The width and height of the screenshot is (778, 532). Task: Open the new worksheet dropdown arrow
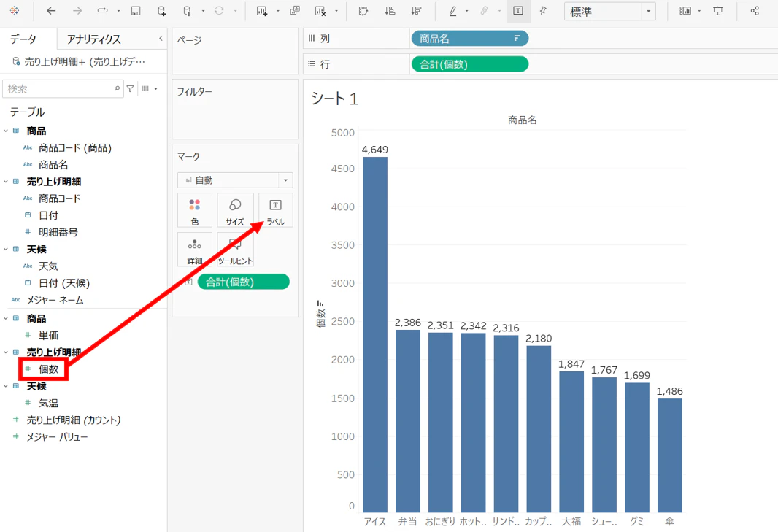[278, 11]
